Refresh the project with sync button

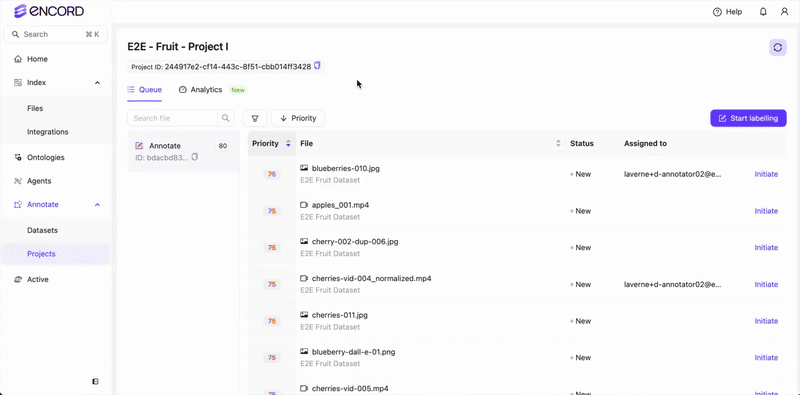tap(778, 47)
